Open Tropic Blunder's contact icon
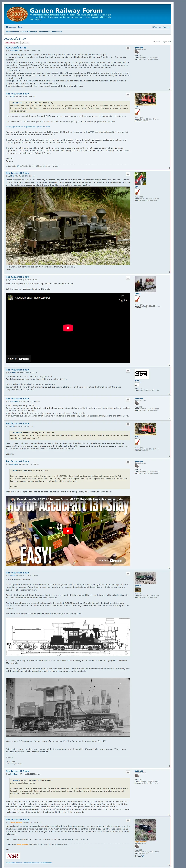This screenshot has height=868, width=186. point(142,856)
